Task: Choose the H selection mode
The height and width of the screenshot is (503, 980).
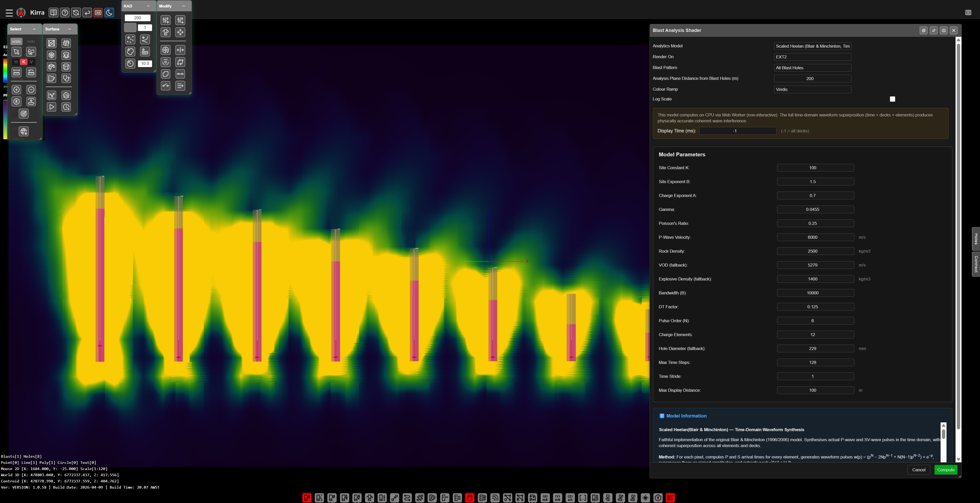Action: pos(16,62)
